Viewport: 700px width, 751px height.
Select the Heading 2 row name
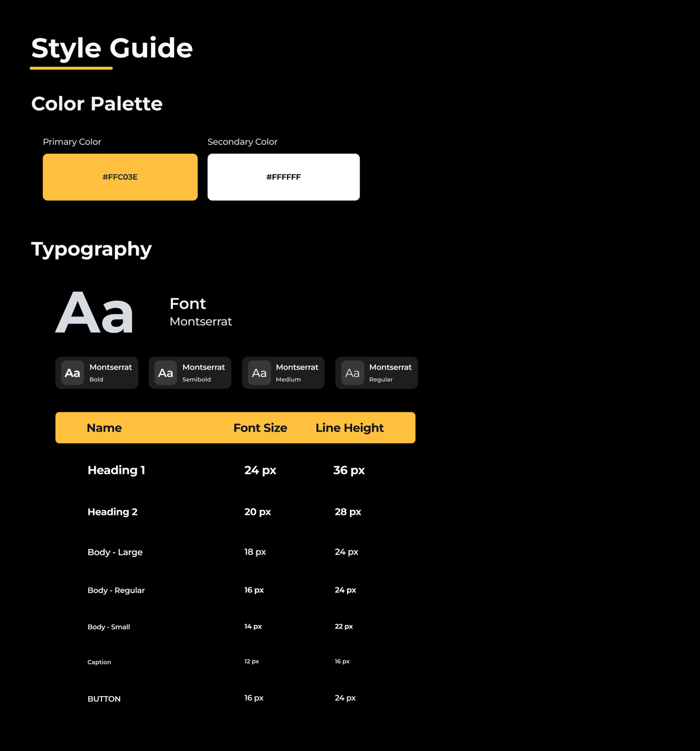point(112,512)
